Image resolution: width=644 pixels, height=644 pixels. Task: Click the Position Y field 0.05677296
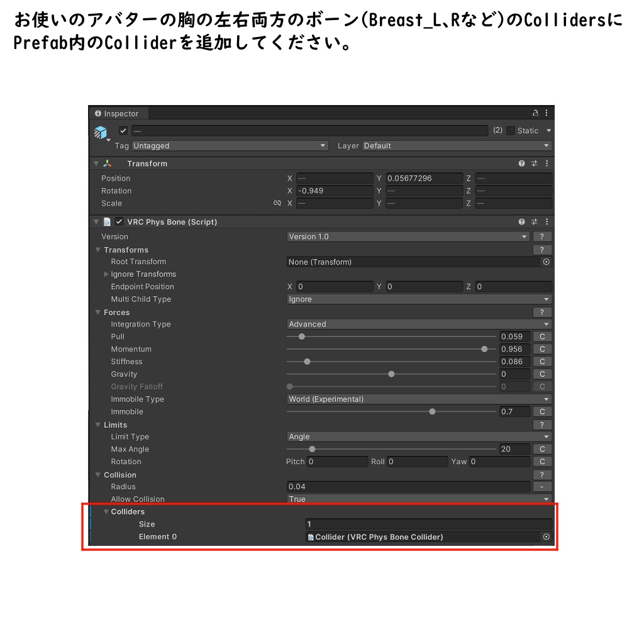point(425,178)
